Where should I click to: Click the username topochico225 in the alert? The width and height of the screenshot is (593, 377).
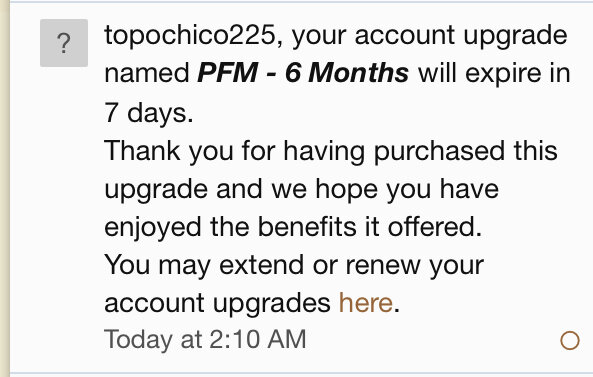[190, 36]
